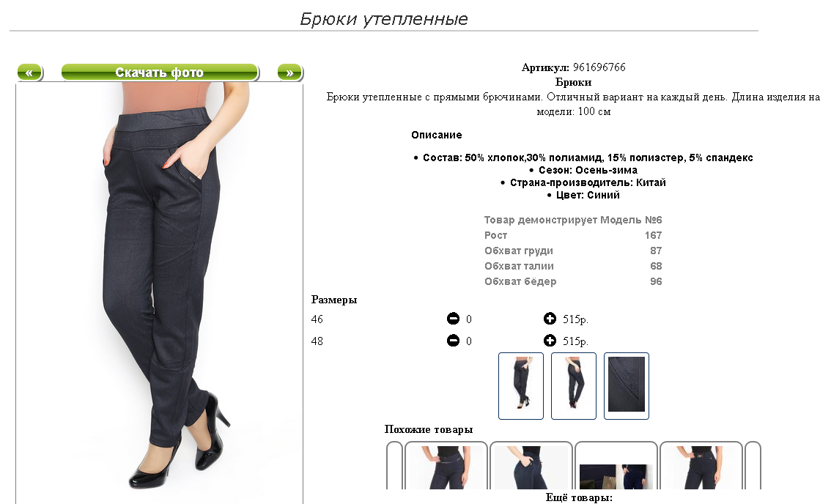Decrease quantity for size 48 with minus icon
Viewport: 831px width, 504px height.
click(x=453, y=340)
